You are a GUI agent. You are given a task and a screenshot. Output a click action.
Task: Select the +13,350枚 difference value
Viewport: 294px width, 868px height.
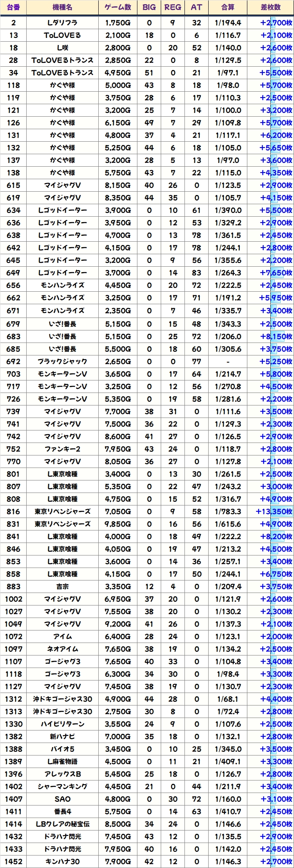coord(274,511)
